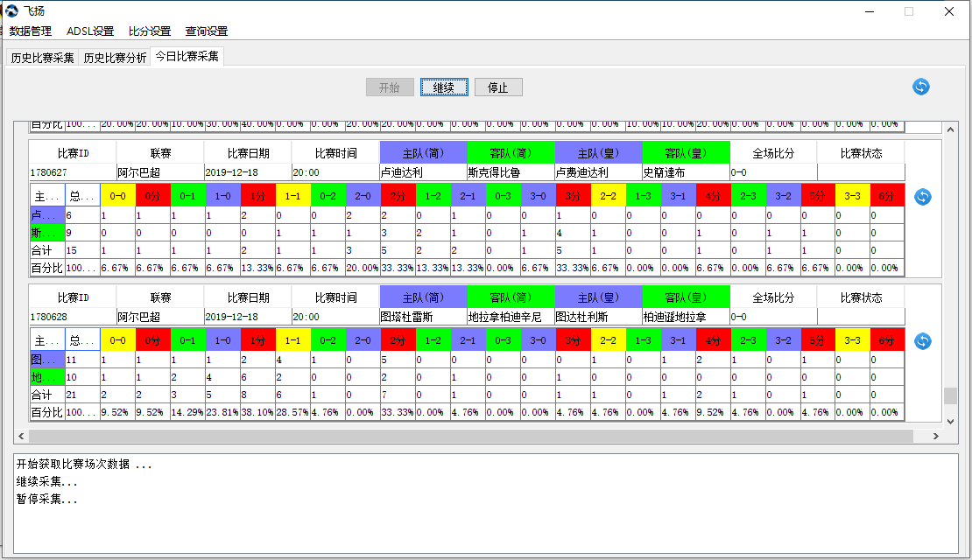972x560 pixels.
Task: Click the horizontal scrollbar right arrow
Action: (x=935, y=436)
